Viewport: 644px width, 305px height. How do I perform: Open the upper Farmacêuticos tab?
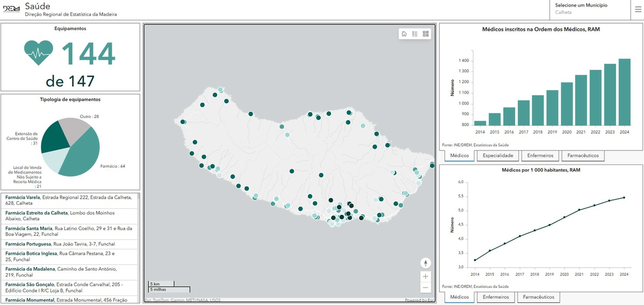click(x=583, y=156)
